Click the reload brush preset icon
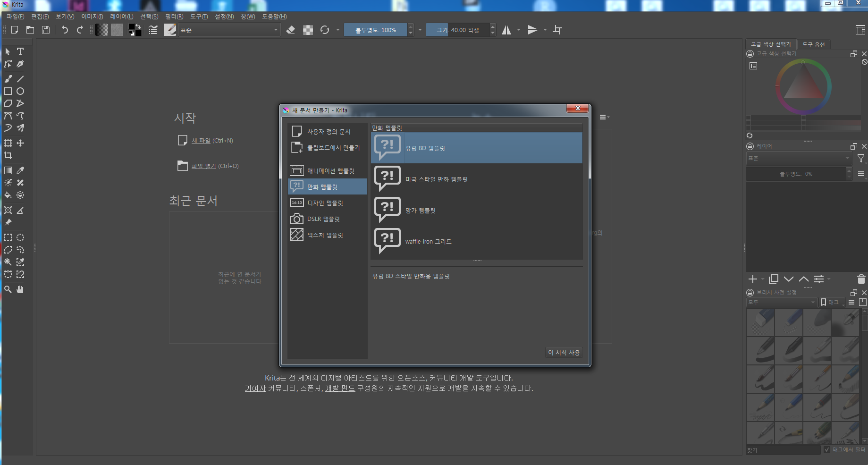 325,30
